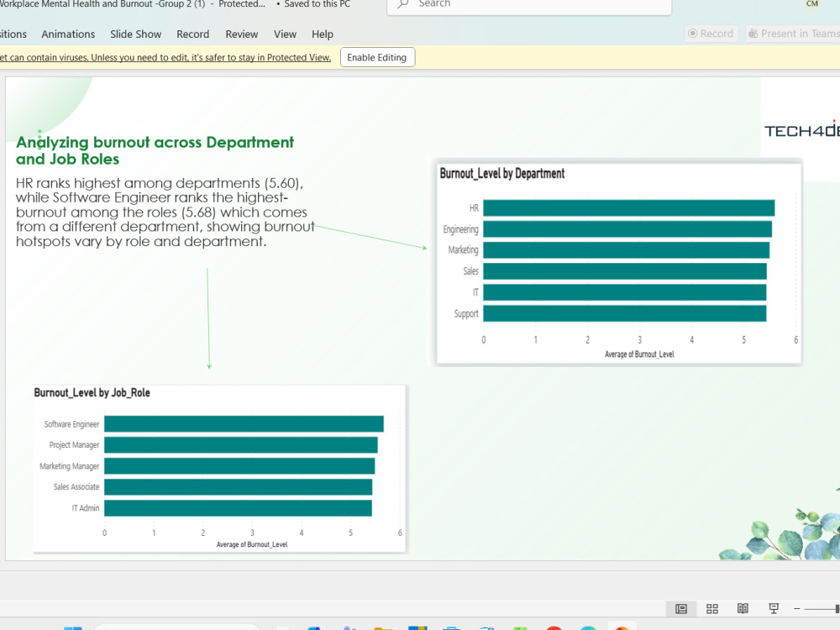Switch to Normal view in status bar
The height and width of the screenshot is (630, 840).
[681, 608]
